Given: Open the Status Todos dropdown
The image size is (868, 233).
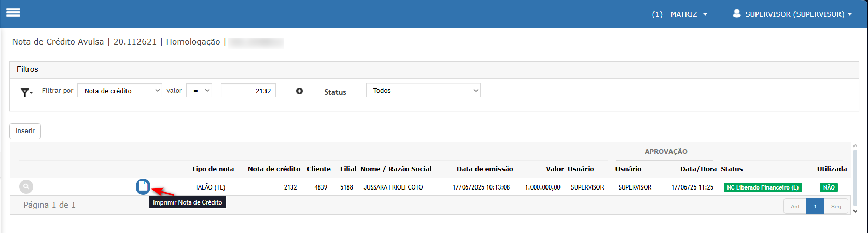Looking at the screenshot, I should click(x=423, y=90).
